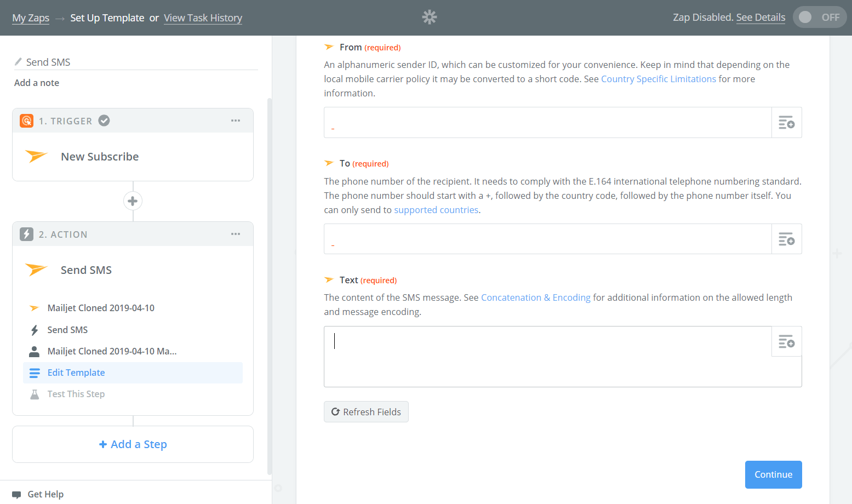Click the flask icon for Test This Step
Screen dimensions: 852x504
(35, 394)
